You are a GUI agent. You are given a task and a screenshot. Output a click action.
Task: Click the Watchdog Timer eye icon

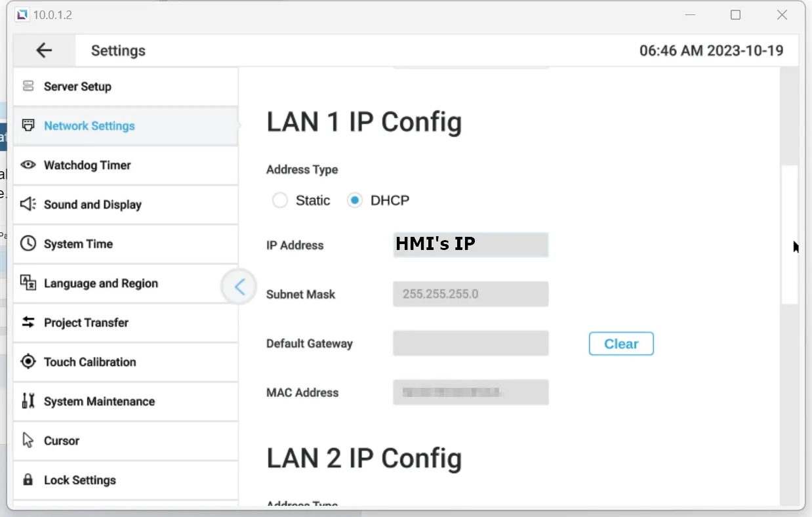pyautogui.click(x=28, y=165)
